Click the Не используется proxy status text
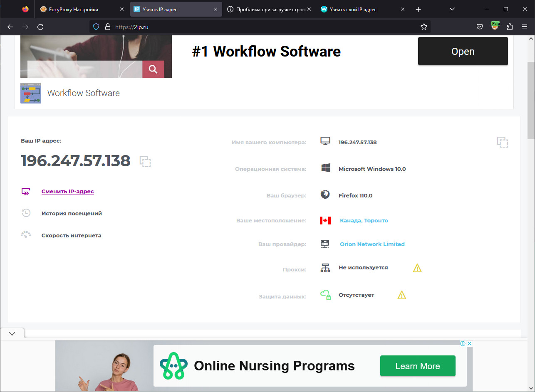 pos(363,268)
